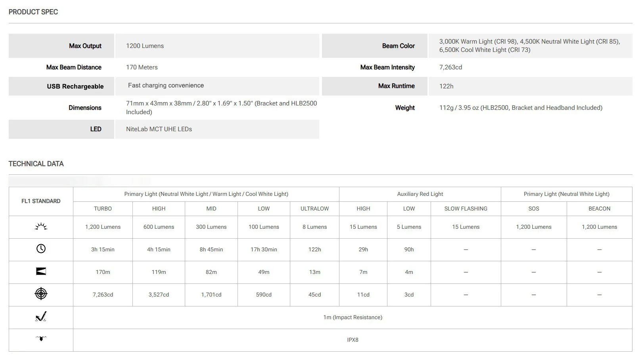Click the peak beam intensity target icon

click(x=41, y=294)
